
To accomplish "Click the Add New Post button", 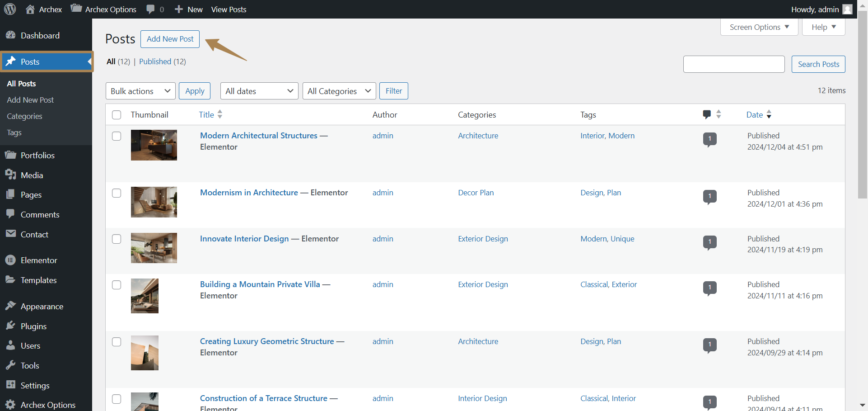I will tap(170, 39).
